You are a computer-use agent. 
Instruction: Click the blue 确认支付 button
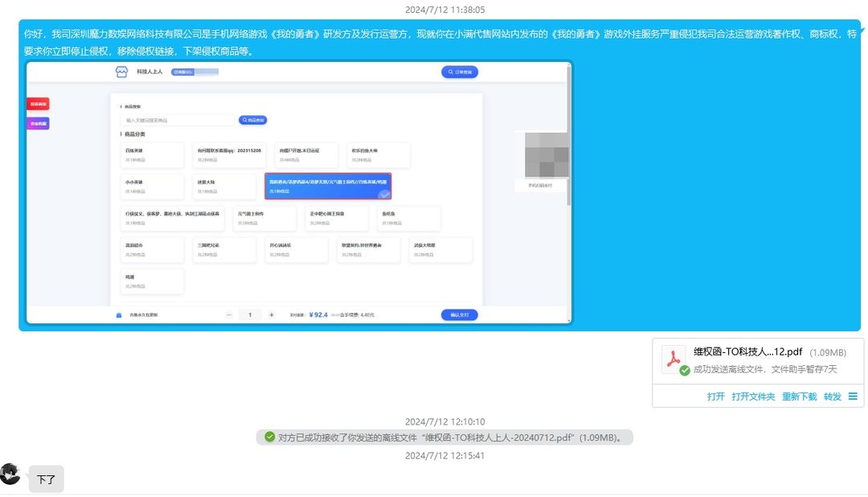(460, 314)
